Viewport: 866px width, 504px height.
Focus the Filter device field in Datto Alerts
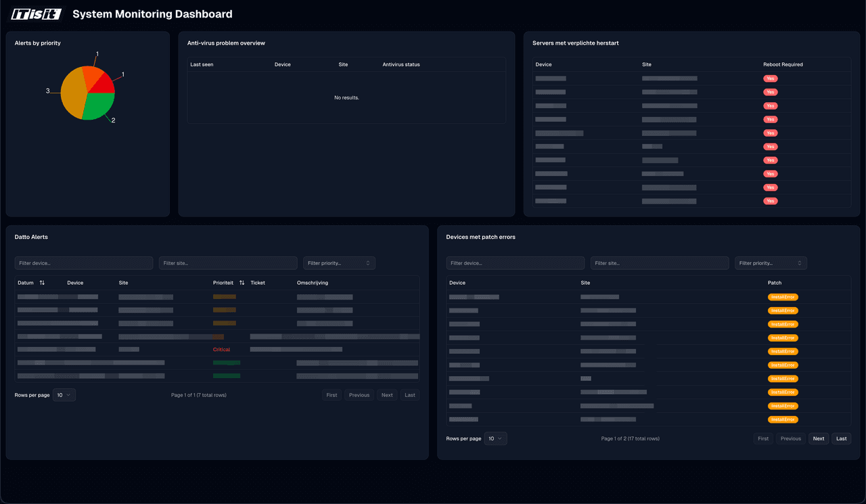pos(84,263)
